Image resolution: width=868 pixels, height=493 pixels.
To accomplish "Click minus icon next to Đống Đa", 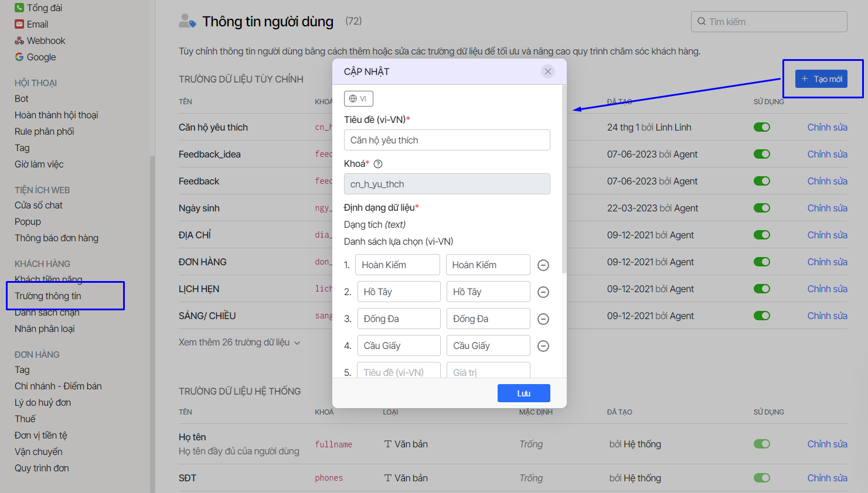I will (543, 319).
